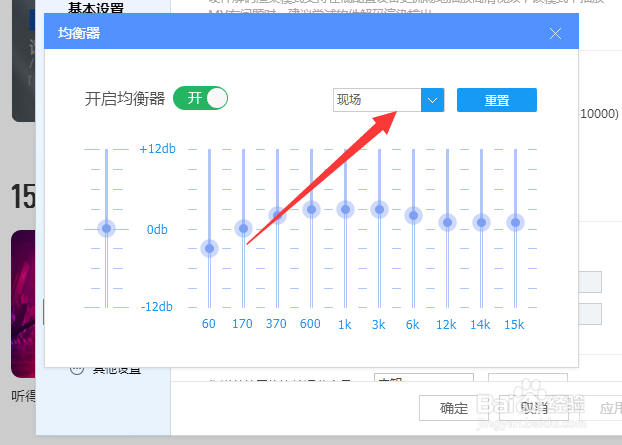Image resolution: width=622 pixels, height=445 pixels.
Task: Open the 现场 preset dropdown arrow
Action: (432, 100)
